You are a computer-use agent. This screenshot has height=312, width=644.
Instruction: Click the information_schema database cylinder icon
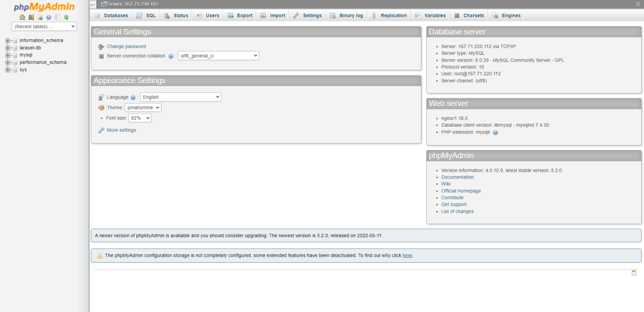(15, 41)
